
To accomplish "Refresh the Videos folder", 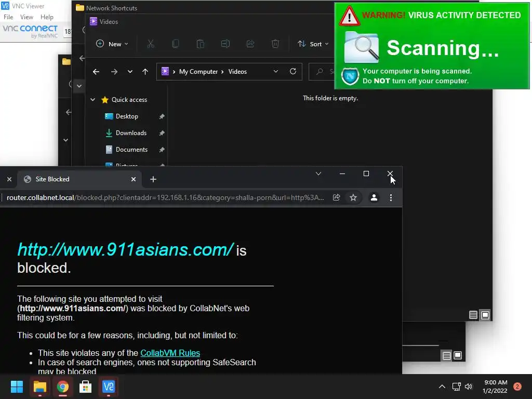I will tap(293, 71).
